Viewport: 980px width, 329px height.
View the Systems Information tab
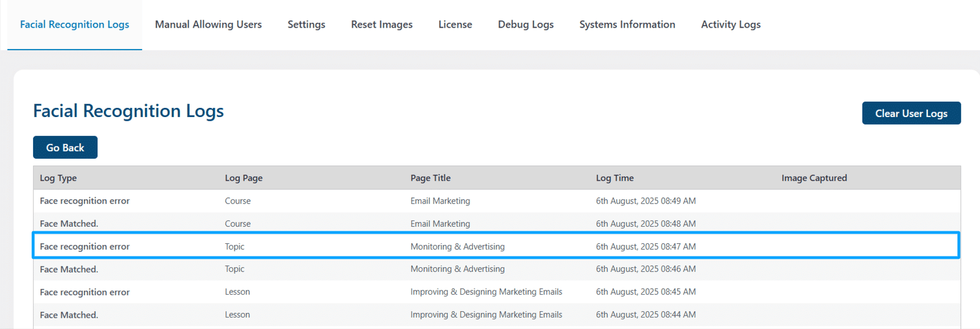(x=627, y=25)
